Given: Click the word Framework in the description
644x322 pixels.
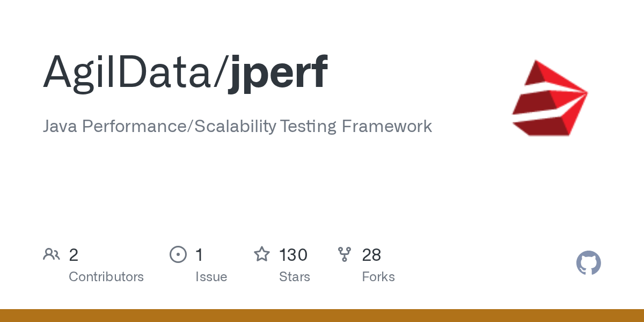Looking at the screenshot, I should coord(386,127).
